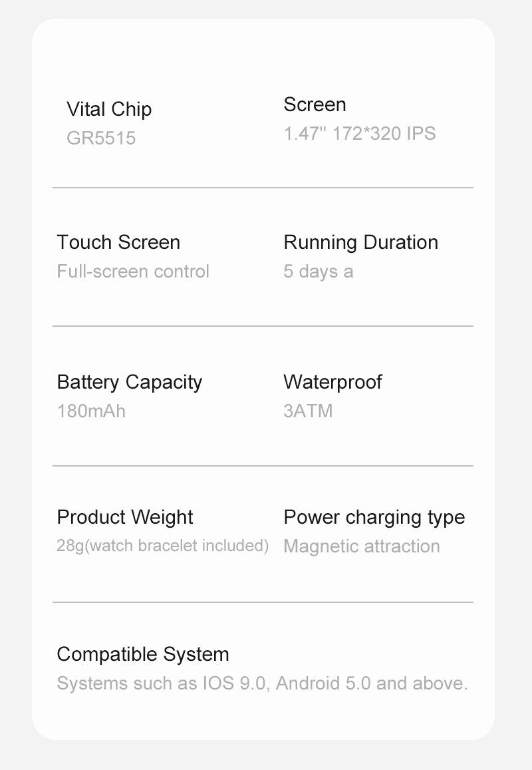
Task: Select the 5 days a value
Action: (318, 272)
